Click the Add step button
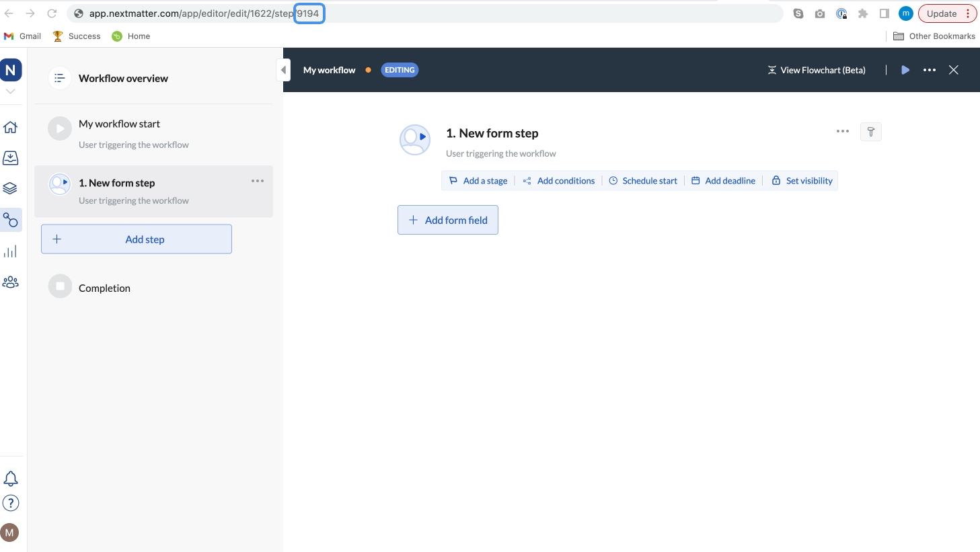 click(136, 239)
